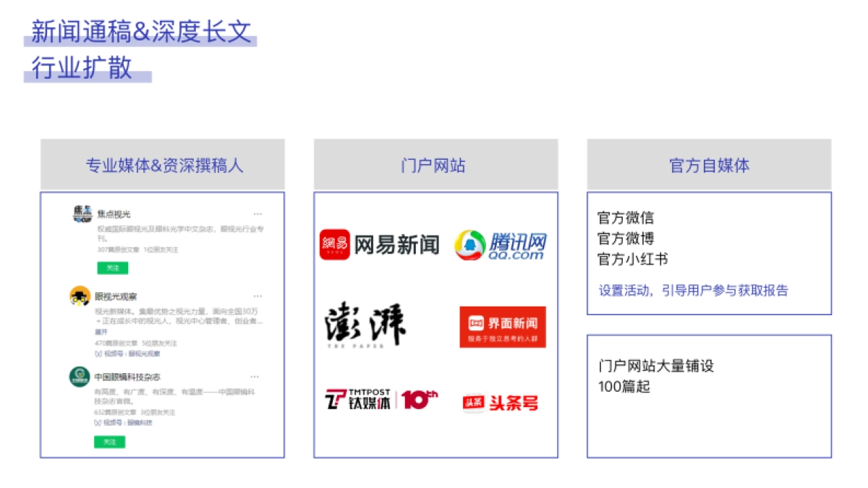
Task: Open the more options menu for 焦点视光
Action: click(x=258, y=213)
